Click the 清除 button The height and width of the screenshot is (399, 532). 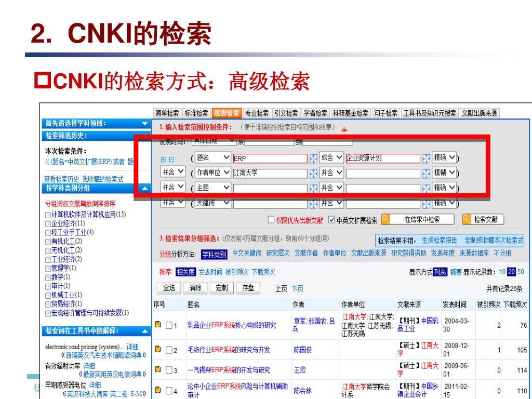195,288
